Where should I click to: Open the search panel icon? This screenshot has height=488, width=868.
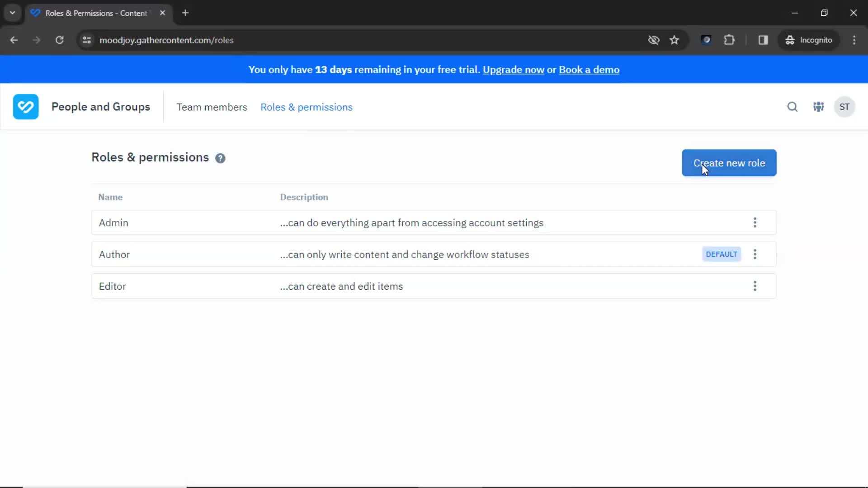tap(793, 107)
